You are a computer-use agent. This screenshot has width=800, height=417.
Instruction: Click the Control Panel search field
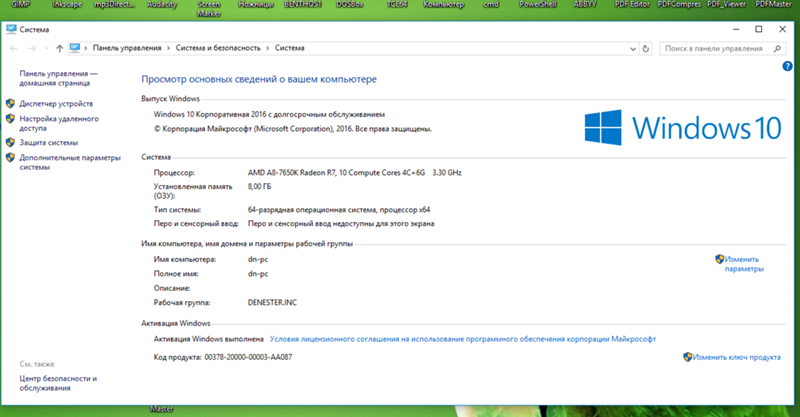[722, 48]
